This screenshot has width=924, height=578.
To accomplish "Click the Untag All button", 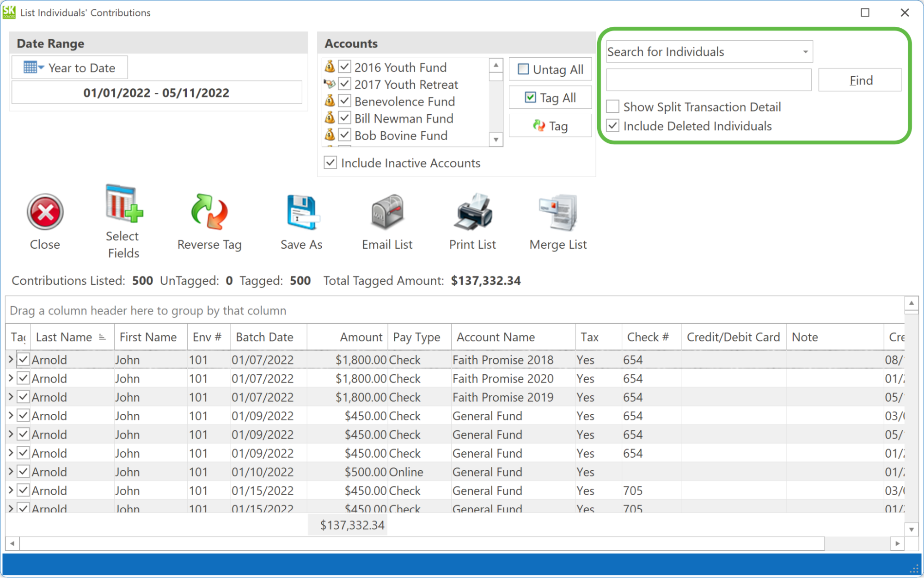I will pyautogui.click(x=550, y=69).
